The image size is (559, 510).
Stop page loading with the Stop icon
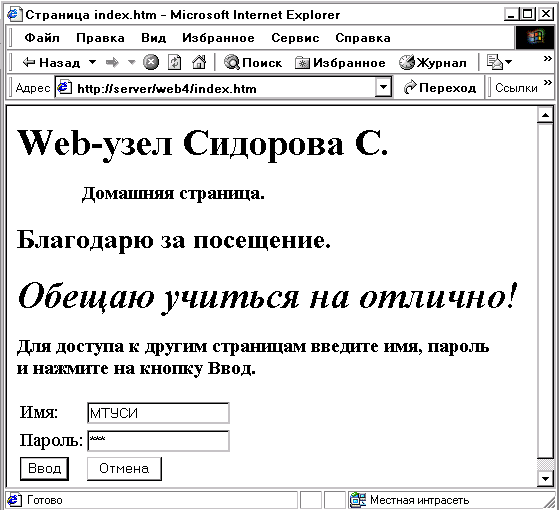coord(151,63)
